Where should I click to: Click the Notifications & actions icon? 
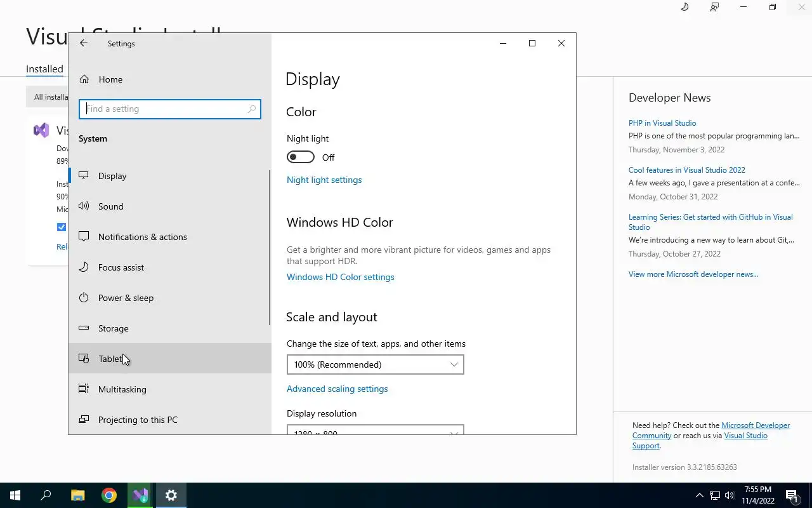click(84, 236)
